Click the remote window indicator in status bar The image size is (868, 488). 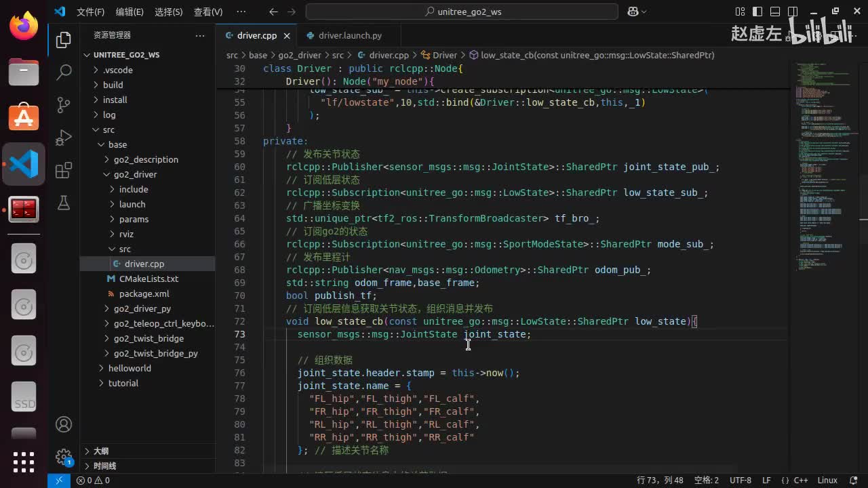[x=59, y=480]
